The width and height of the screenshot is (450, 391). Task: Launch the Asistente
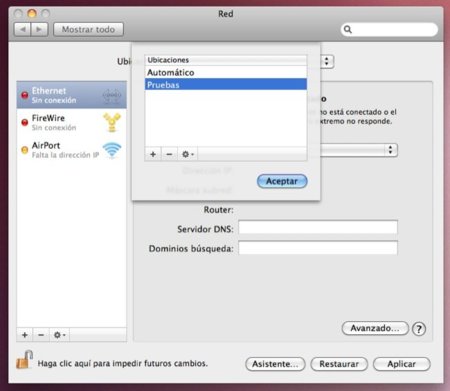(x=275, y=364)
